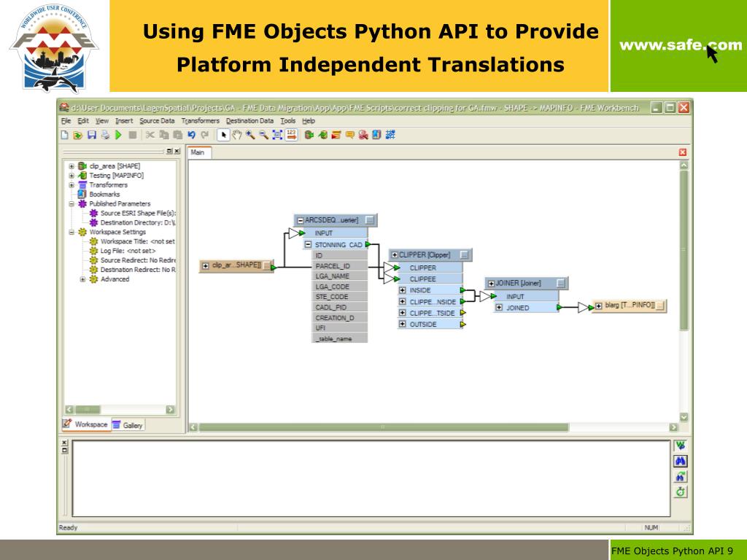Expand the CLIPPER transformer box
Viewport: 747px width, 560px height.
tap(395, 255)
